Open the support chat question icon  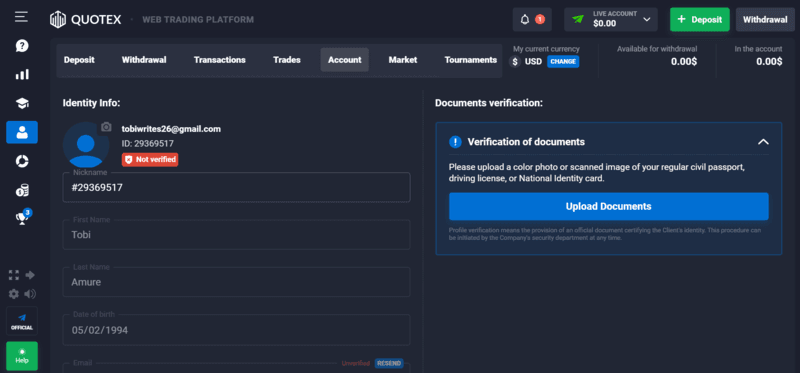point(22,46)
